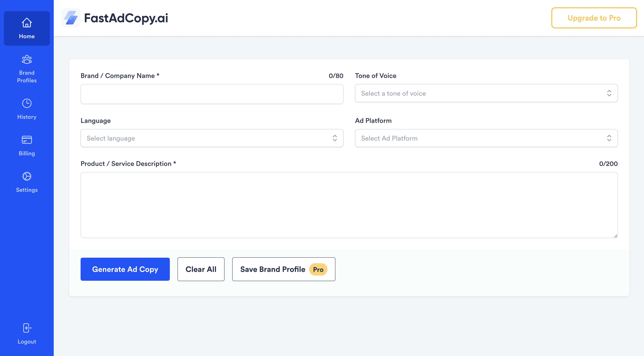This screenshot has height=356, width=644.
Task: Click the 0/200 character counter
Action: pyautogui.click(x=608, y=164)
